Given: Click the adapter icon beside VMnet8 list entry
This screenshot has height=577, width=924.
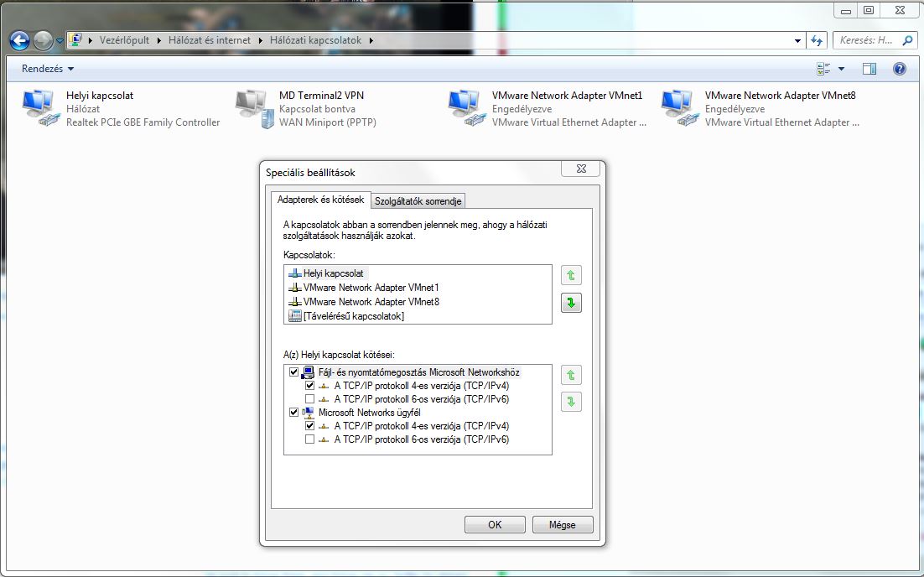Looking at the screenshot, I should point(294,302).
